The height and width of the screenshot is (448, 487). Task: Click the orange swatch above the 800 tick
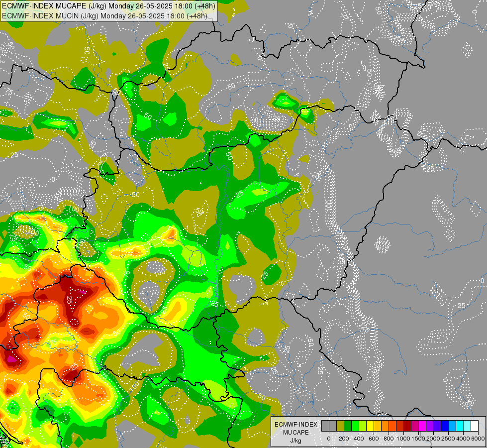pos(385,426)
